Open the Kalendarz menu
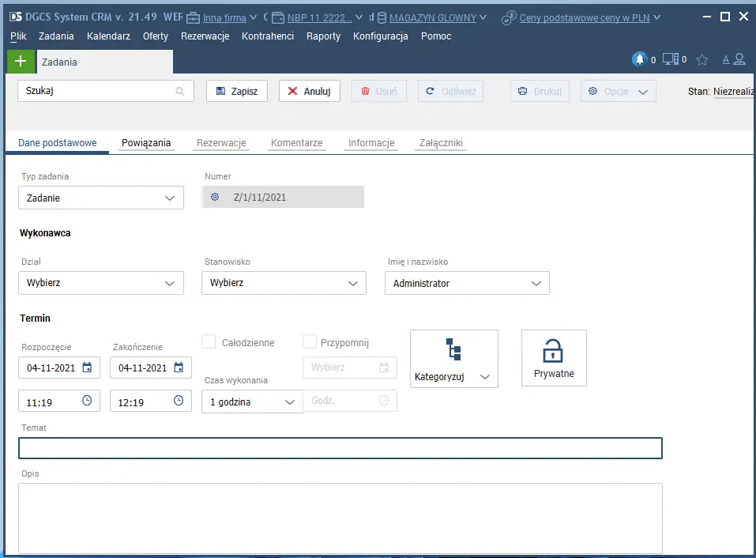 (x=108, y=36)
